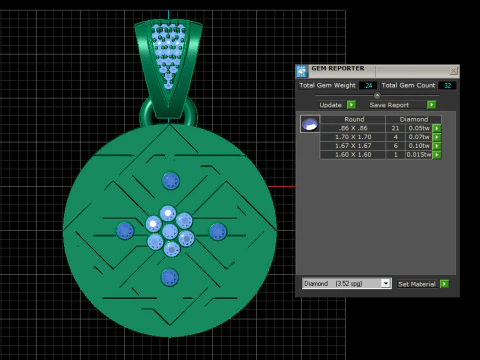The width and height of the screenshot is (480, 360).
Task: Click the green arrow on 1.60 X 1.60 row
Action: (x=437, y=155)
